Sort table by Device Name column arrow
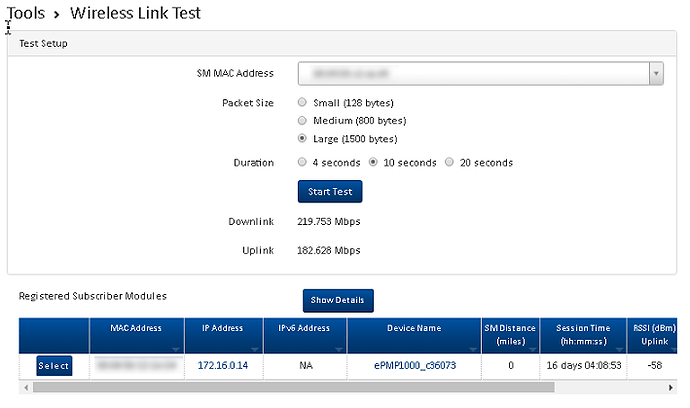Viewport: 690px width, 408px height. pos(474,347)
